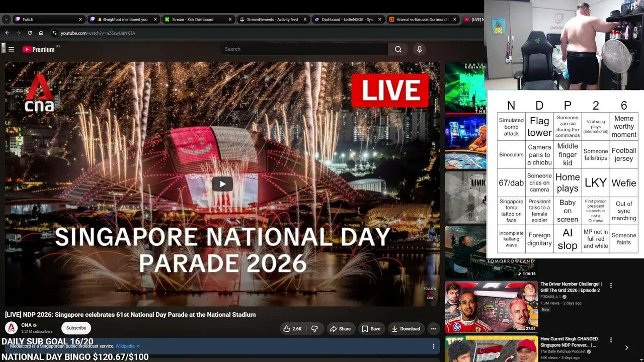Mark bingo square 'Foreign dignitary'

(x=539, y=239)
